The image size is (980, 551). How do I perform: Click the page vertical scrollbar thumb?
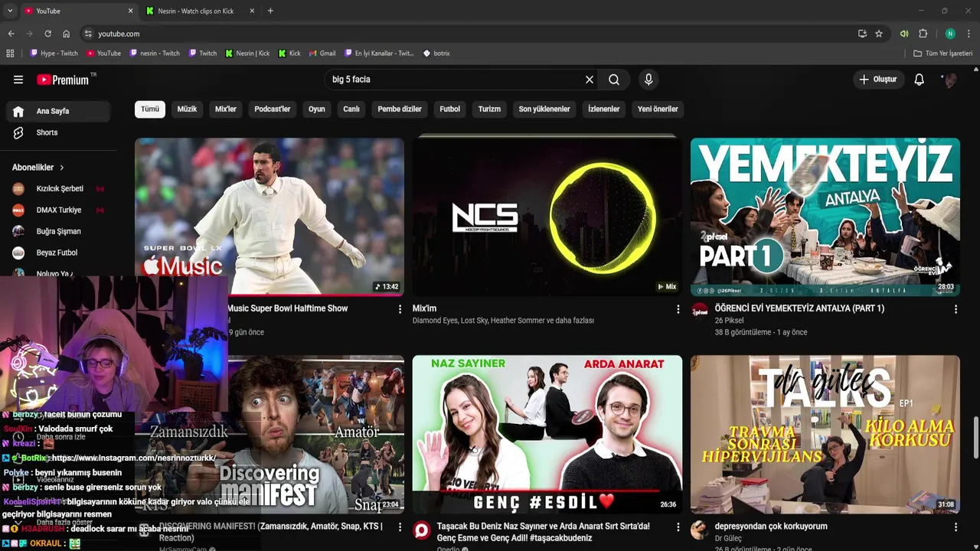[976, 438]
